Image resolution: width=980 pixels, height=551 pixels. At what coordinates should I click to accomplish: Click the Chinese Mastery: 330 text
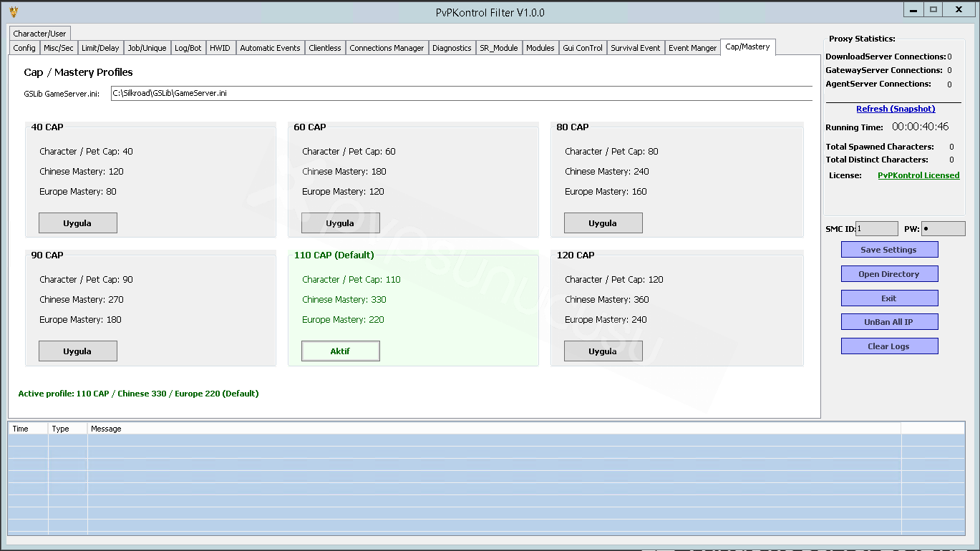click(343, 300)
